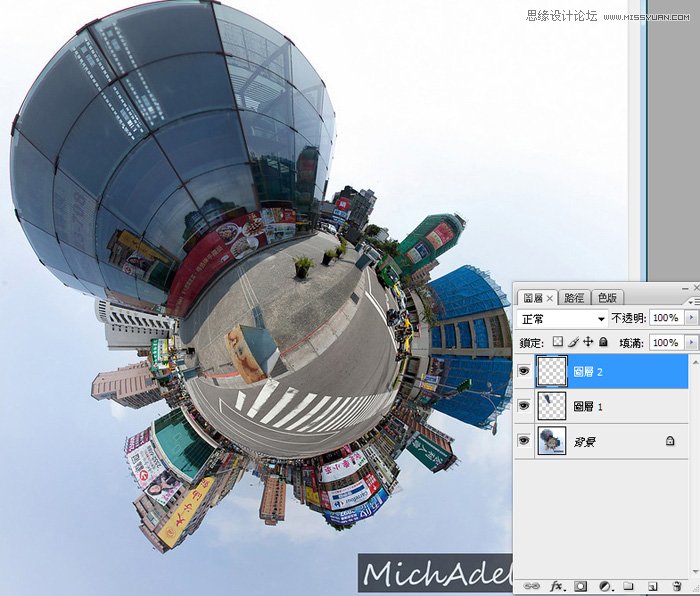Open the 色版 (Channels) tab
This screenshot has height=596, width=700.
click(607, 298)
